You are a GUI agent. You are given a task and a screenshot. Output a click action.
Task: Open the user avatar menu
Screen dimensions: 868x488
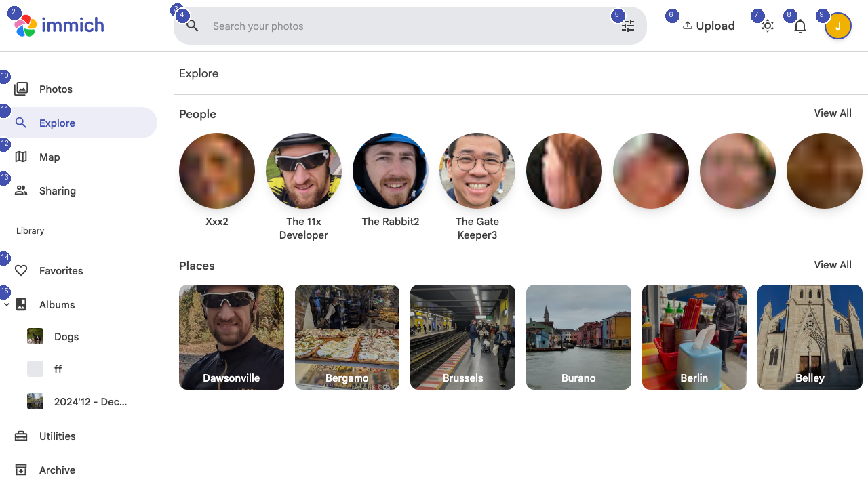837,25
